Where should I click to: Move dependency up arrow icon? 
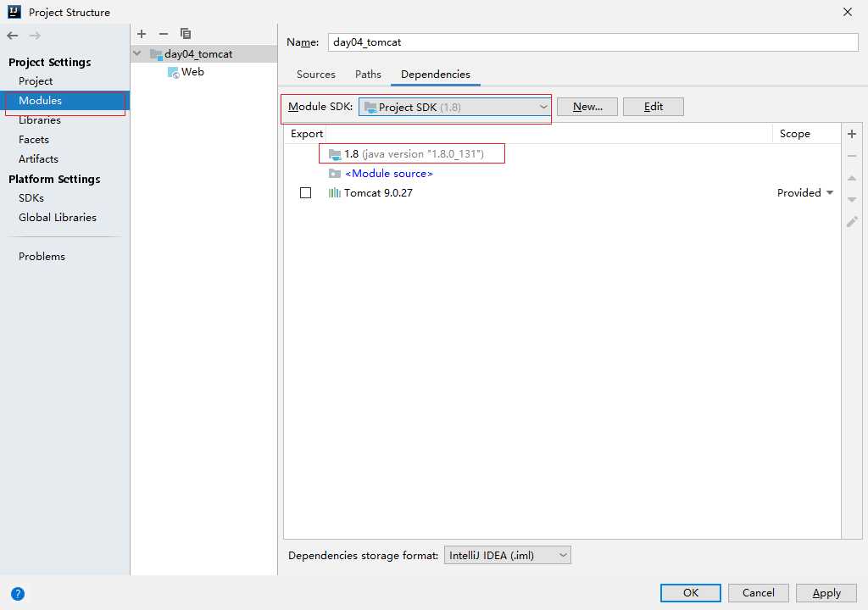coord(852,178)
